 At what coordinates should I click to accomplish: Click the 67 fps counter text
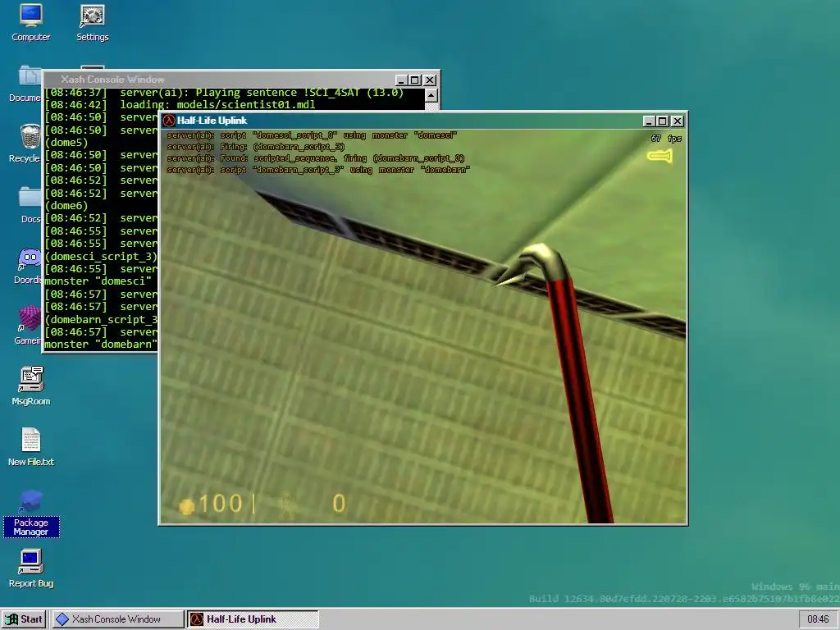click(x=666, y=139)
